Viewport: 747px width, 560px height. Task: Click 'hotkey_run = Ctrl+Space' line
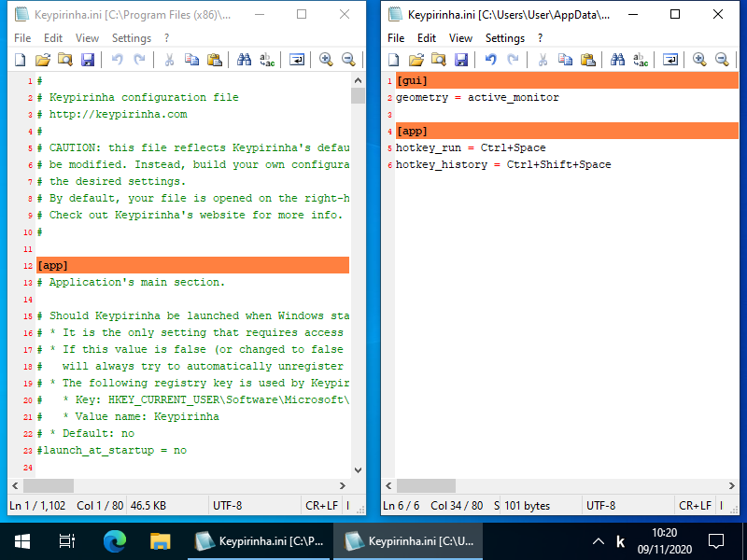point(471,147)
